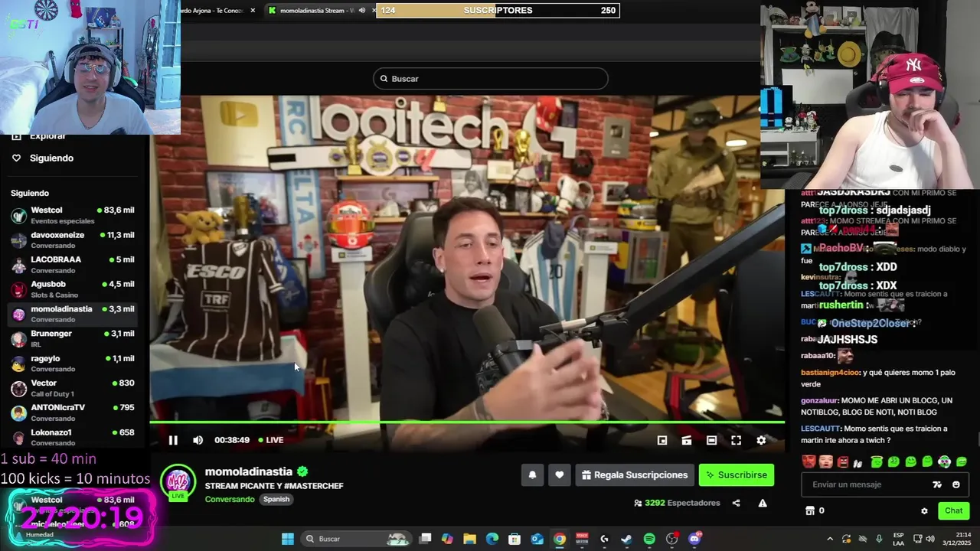The image size is (980, 551).
Task: Open chat settings gear icon
Action: (924, 510)
